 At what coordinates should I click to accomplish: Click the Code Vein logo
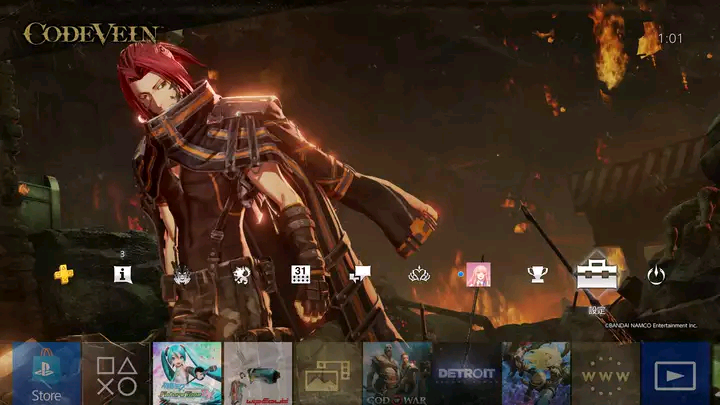(91, 34)
